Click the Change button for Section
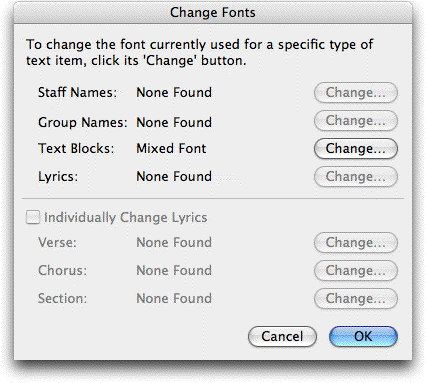Image resolution: width=426 pixels, height=383 pixels. (356, 298)
